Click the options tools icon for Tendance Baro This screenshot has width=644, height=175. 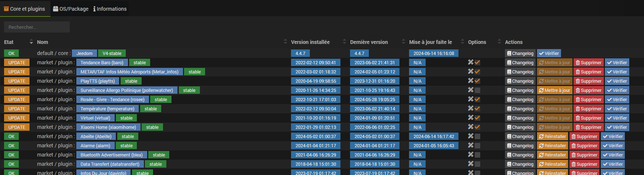point(471,62)
